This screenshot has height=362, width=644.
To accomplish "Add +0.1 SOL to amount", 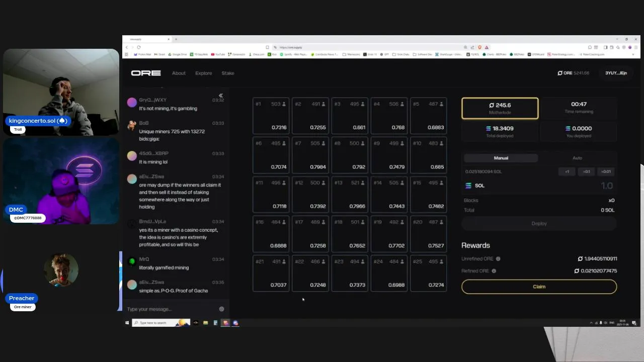I will 586,171.
